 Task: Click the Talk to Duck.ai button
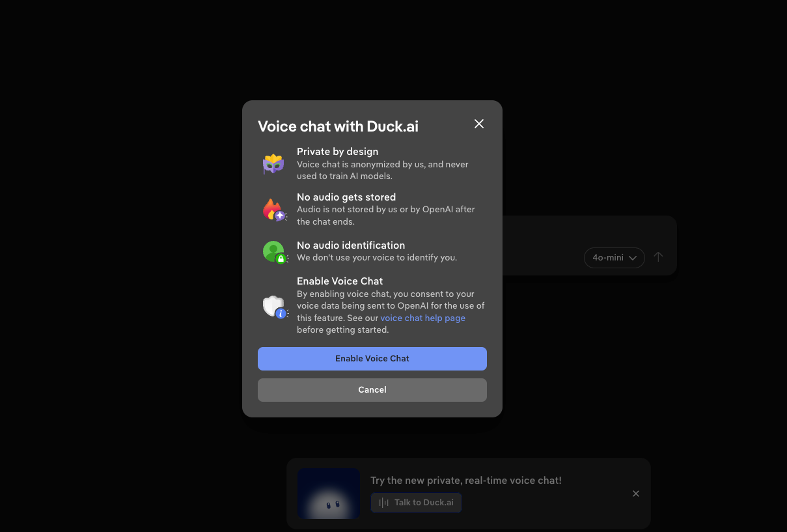[x=416, y=502]
